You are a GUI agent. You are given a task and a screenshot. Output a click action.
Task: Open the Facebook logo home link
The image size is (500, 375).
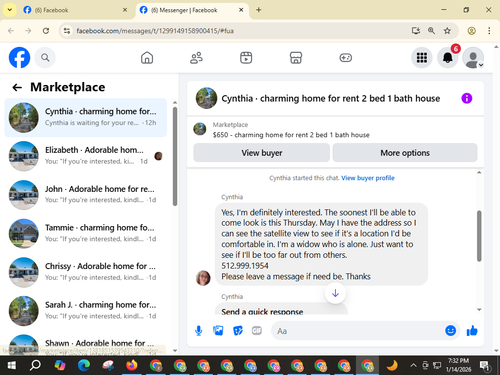[19, 58]
